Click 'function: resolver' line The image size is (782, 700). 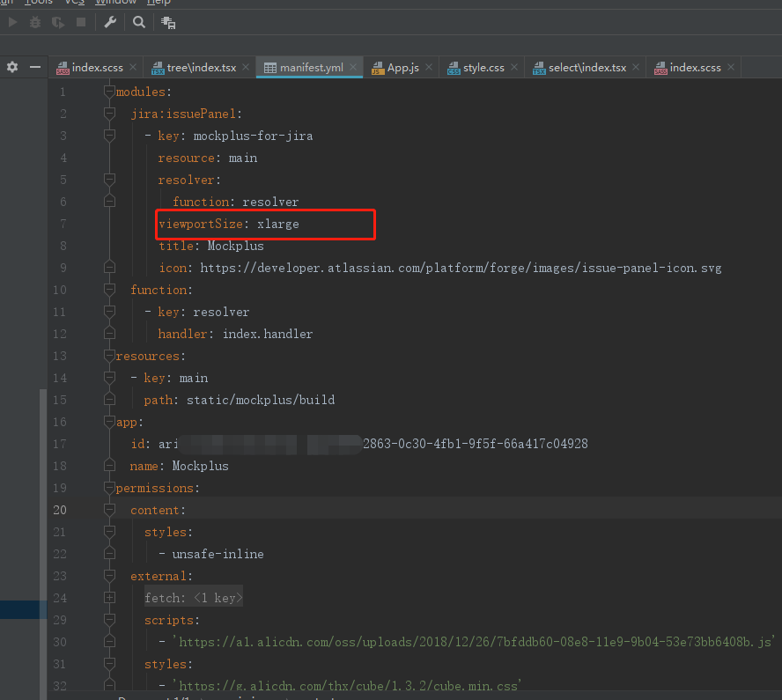[235, 202]
